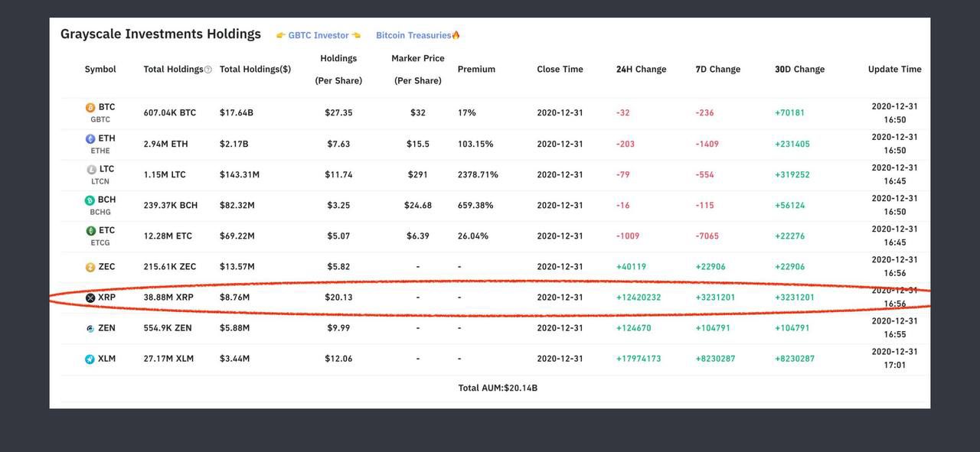The width and height of the screenshot is (980, 452).
Task: Click the XLM coin icon
Action: tap(90, 359)
